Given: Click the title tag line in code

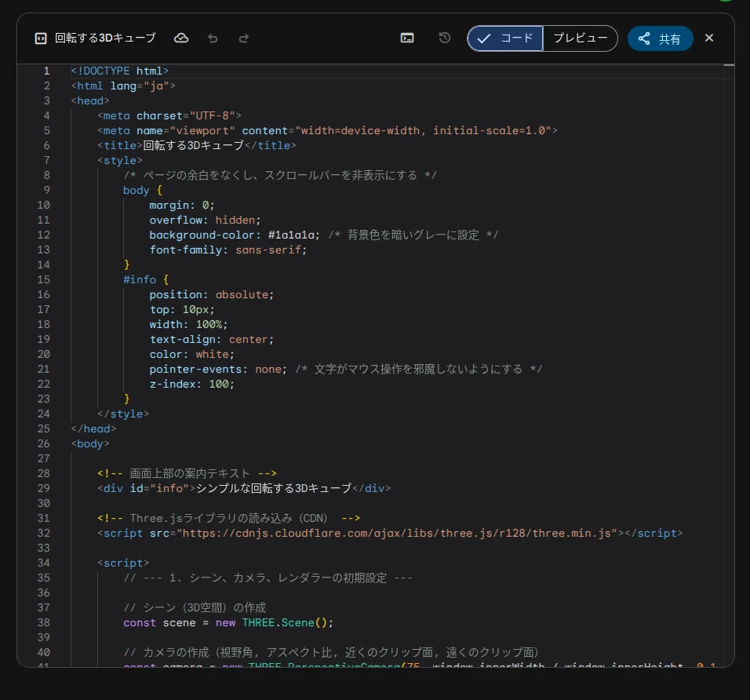Looking at the screenshot, I should pos(197,145).
